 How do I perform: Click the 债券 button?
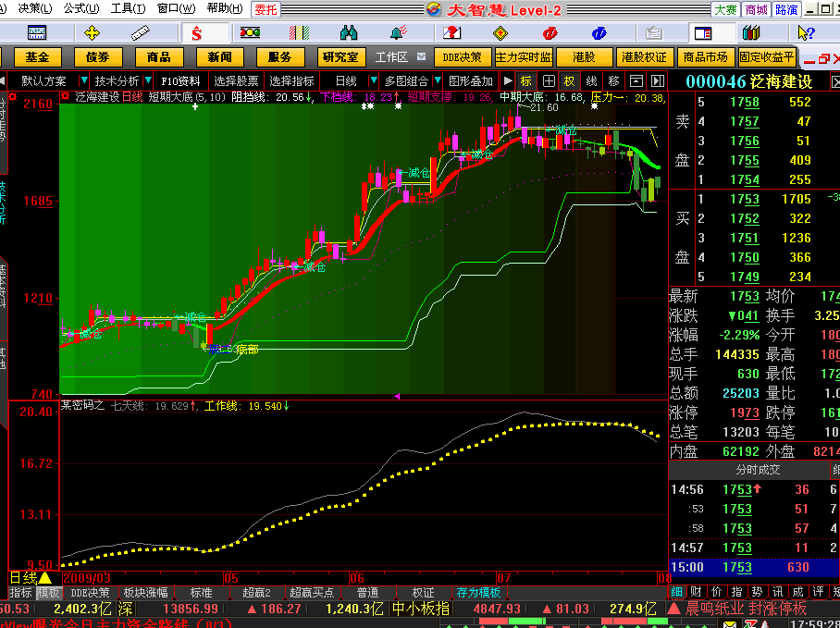coord(98,56)
